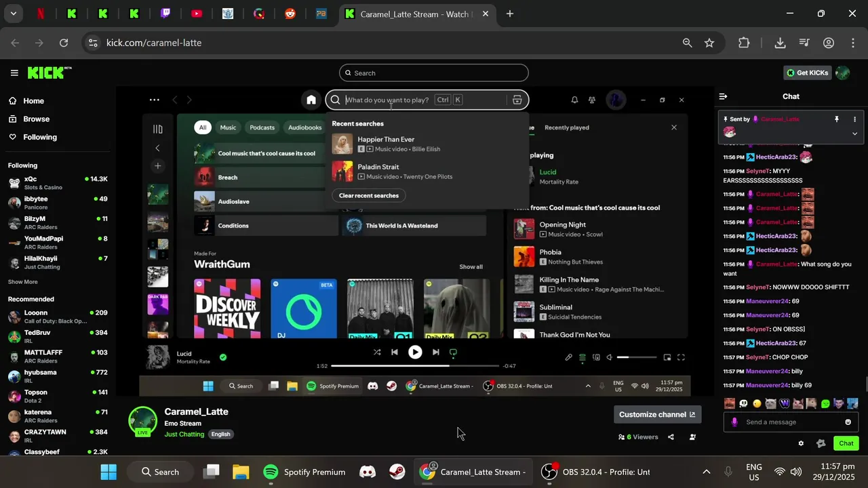Open Kick user avatar menu
Viewport: 868px width, 488px height.
click(x=843, y=73)
